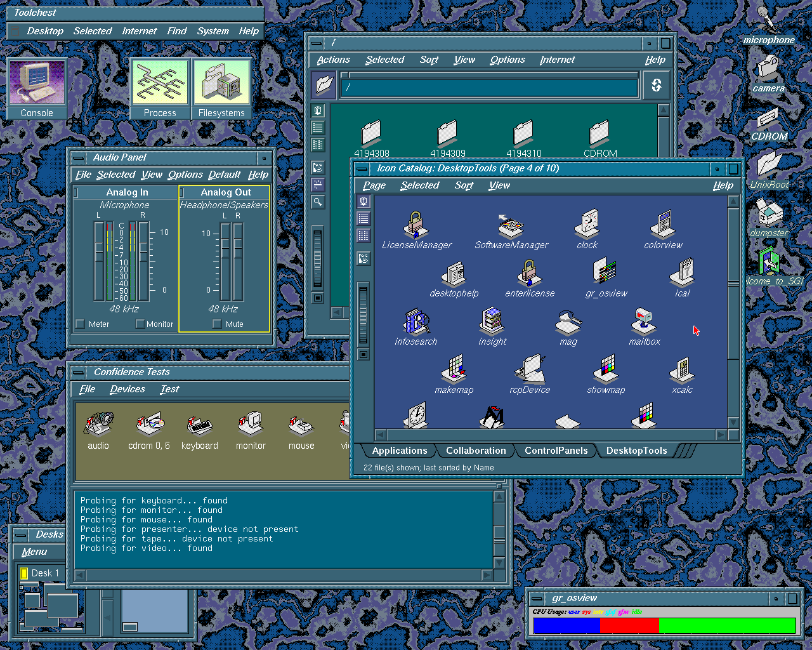This screenshot has height=650, width=812.
Task: Switch to the Applications tab
Action: (399, 451)
